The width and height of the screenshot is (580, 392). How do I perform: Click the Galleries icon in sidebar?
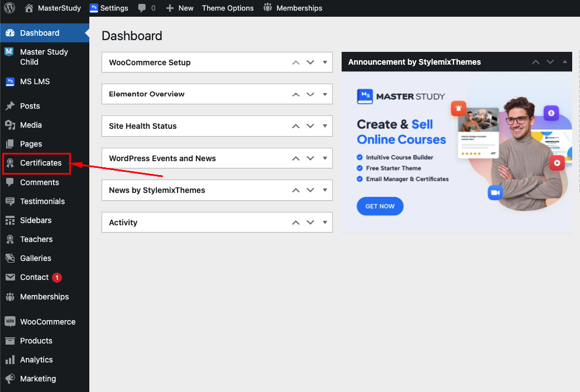10,258
